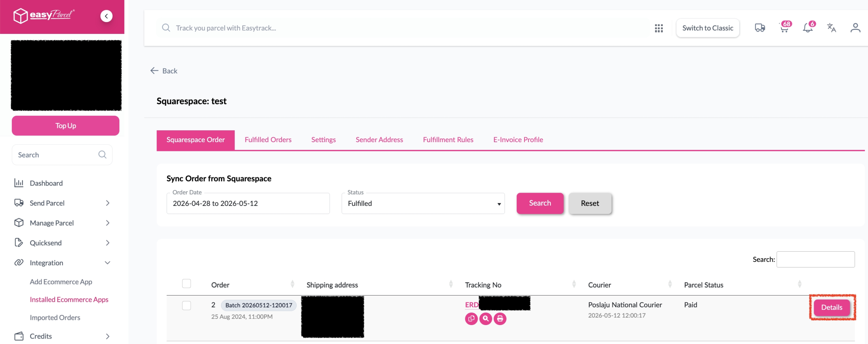This screenshot has width=868, height=344.
Task: Click the Quicksend pencil icon
Action: [19, 243]
